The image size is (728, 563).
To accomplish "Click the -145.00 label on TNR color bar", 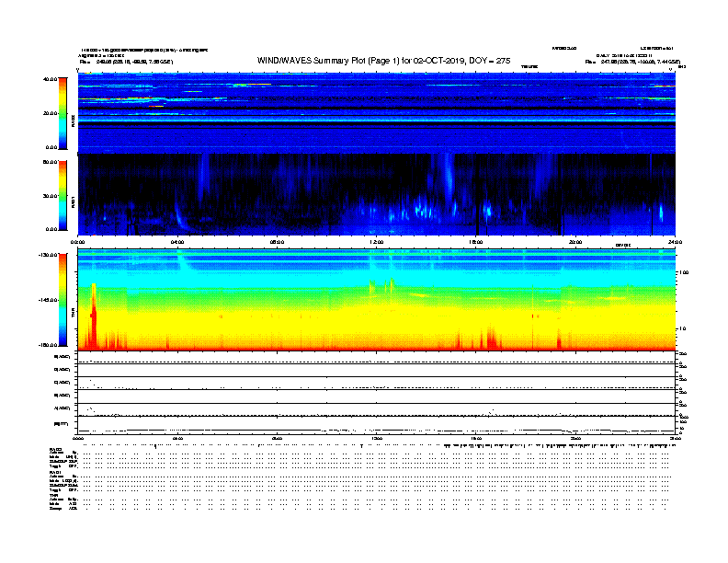I will point(48,300).
